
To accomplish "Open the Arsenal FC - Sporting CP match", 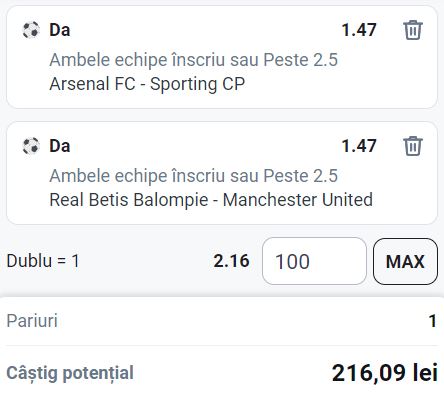I will click(x=147, y=84).
